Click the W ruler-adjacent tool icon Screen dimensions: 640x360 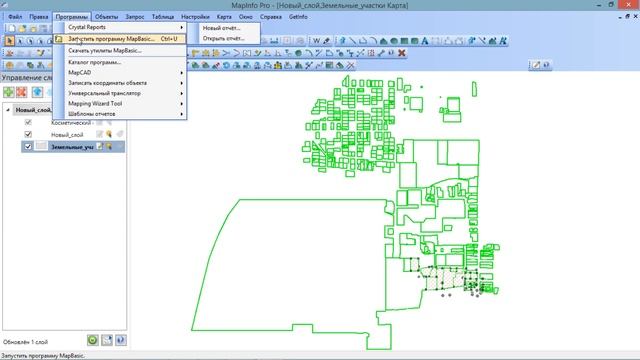tap(316, 40)
